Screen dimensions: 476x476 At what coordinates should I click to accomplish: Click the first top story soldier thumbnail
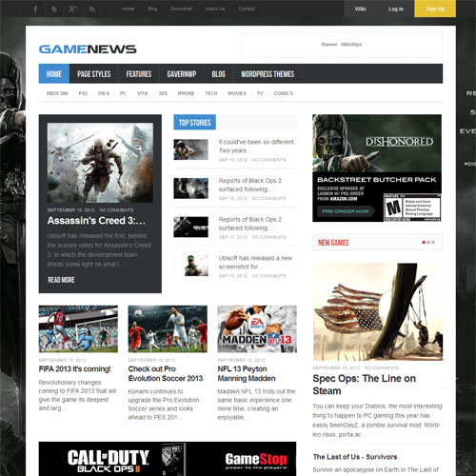coord(190,149)
